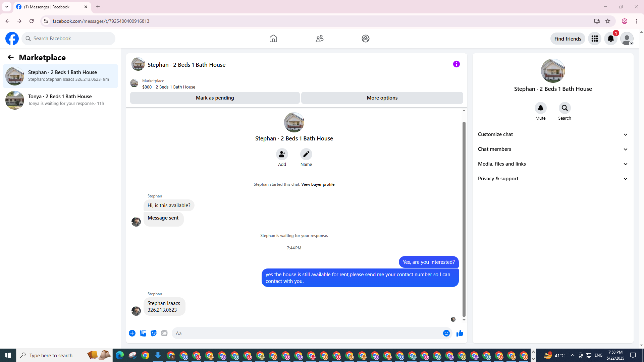
Task: View site information in address bar
Action: [46, 21]
